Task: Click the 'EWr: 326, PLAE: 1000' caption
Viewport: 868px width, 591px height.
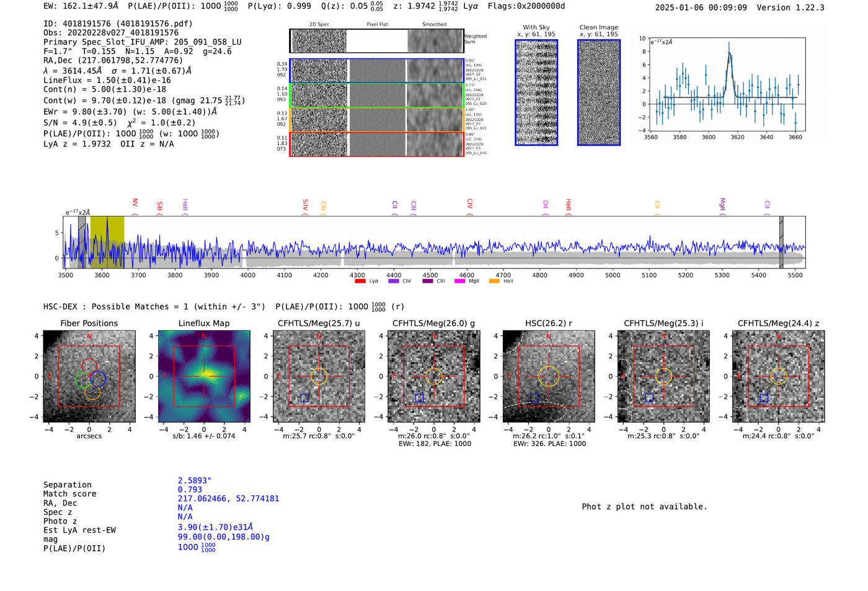Action: point(549,444)
